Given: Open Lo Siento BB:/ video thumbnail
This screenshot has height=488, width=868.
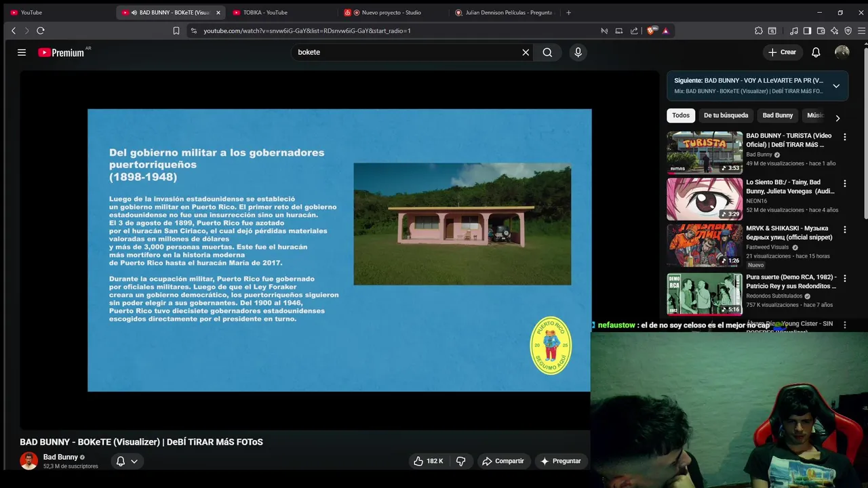Looking at the screenshot, I should pos(705,199).
